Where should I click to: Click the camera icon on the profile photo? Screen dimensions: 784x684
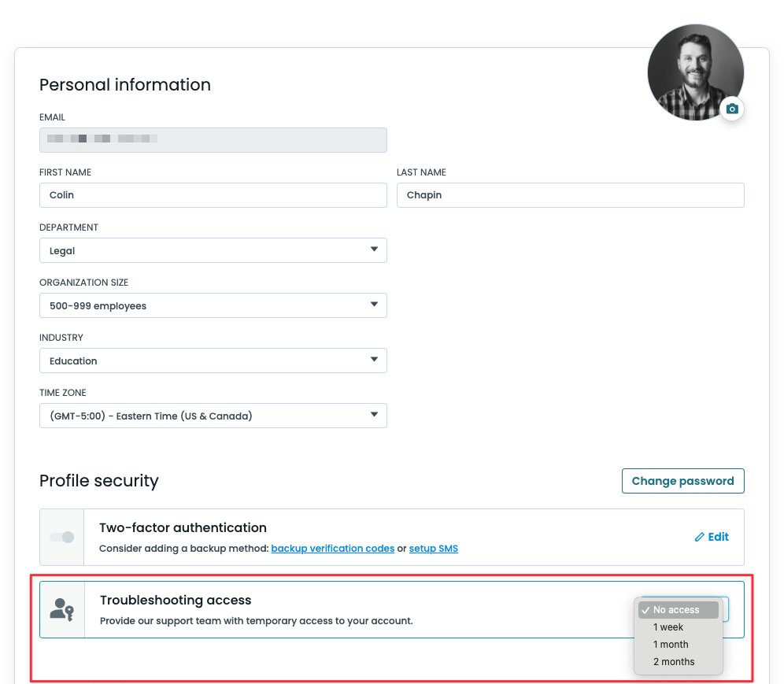coord(732,109)
